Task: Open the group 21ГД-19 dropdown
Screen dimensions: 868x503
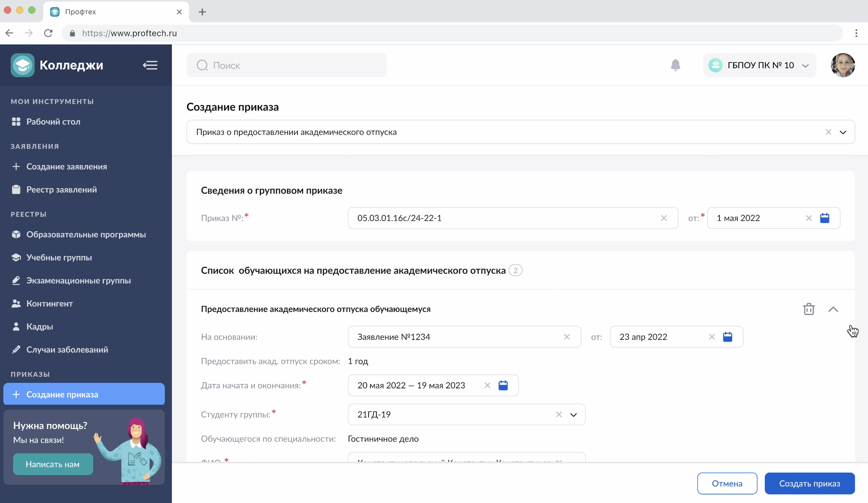Action: [x=573, y=415]
